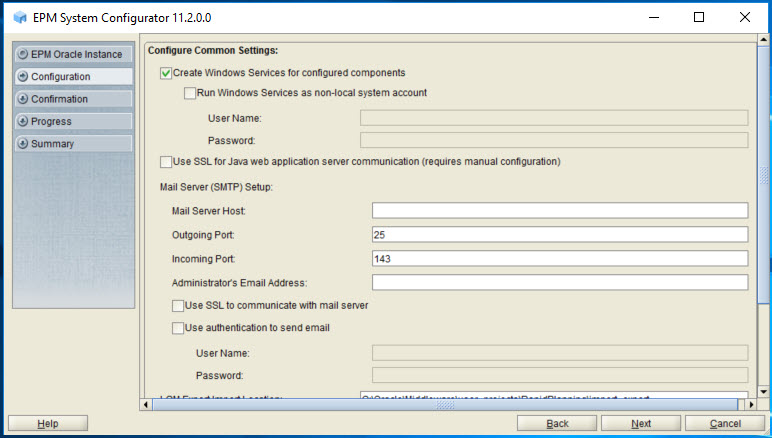Cancel the configurator

click(x=725, y=423)
